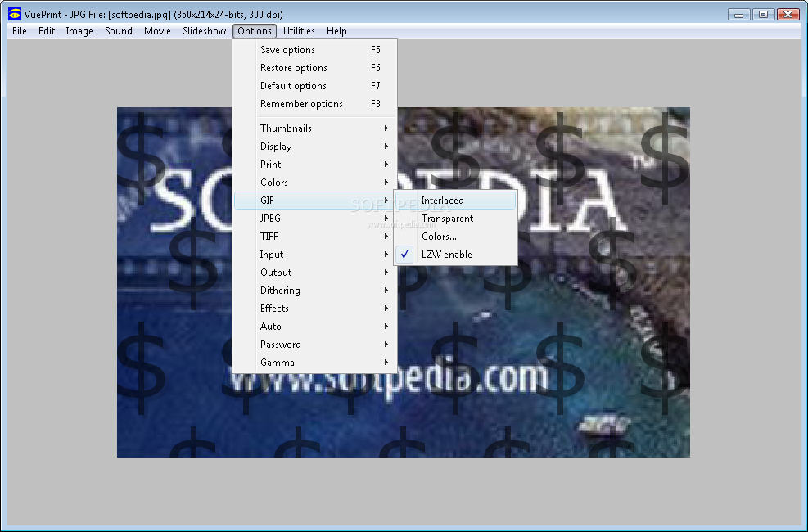Open the Edit menu
808x532 pixels.
(x=47, y=31)
